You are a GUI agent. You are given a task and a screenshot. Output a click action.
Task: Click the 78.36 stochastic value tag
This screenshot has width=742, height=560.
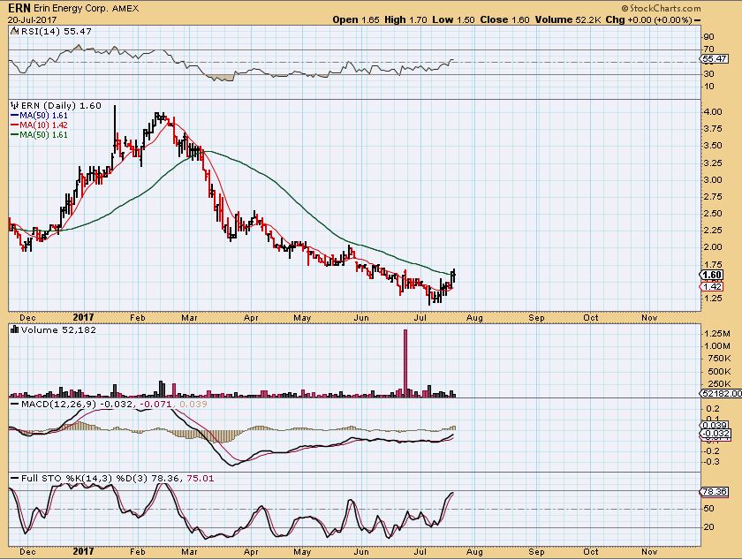point(712,492)
